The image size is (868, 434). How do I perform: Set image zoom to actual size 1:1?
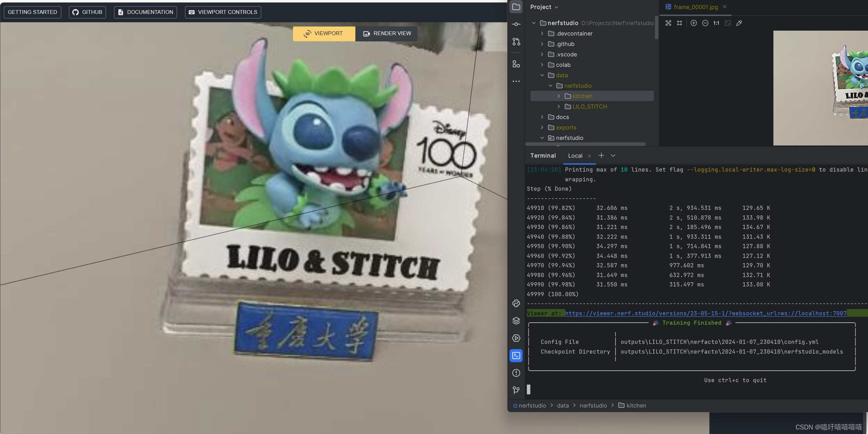pyautogui.click(x=716, y=23)
